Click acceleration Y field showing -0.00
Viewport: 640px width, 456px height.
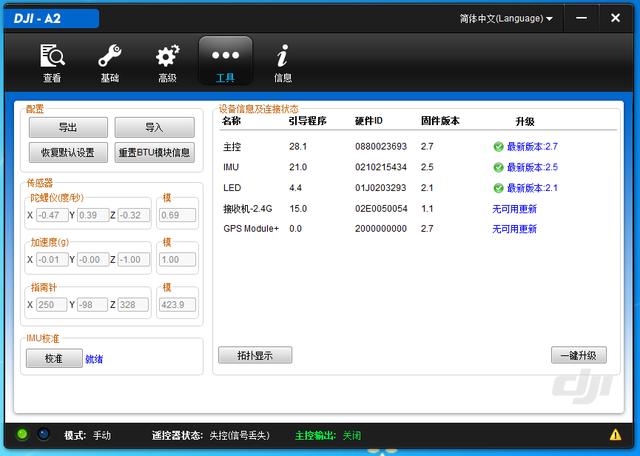[93, 260]
